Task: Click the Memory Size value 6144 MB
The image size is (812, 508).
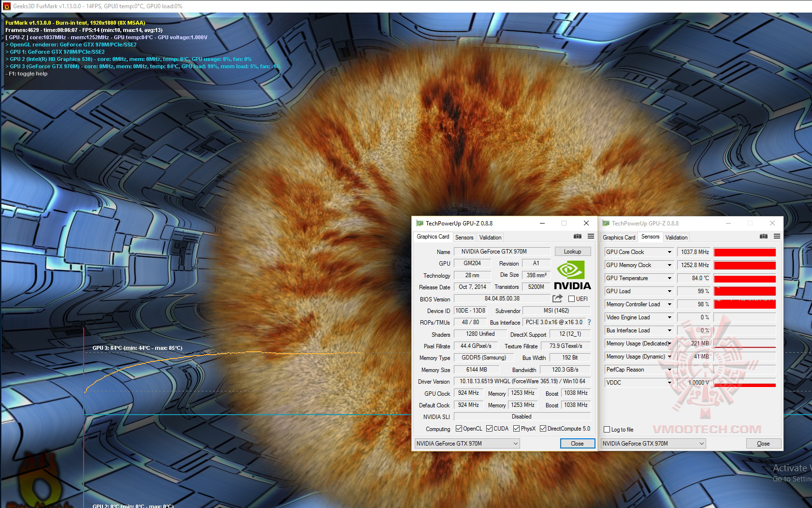Action: click(477, 370)
